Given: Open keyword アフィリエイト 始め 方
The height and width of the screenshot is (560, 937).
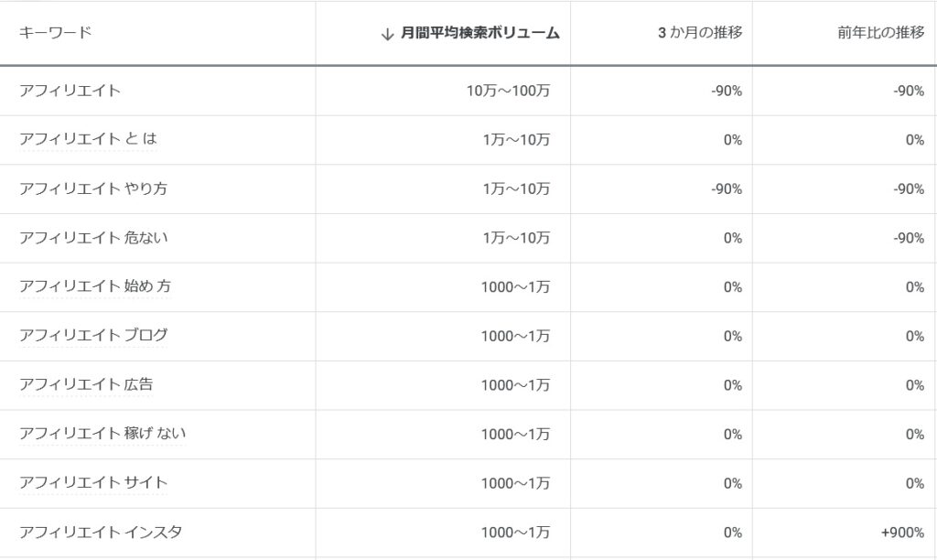Looking at the screenshot, I should [x=95, y=287].
